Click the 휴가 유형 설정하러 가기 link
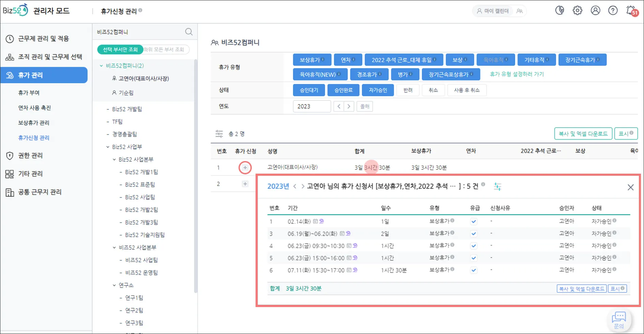644x334 pixels. [517, 74]
